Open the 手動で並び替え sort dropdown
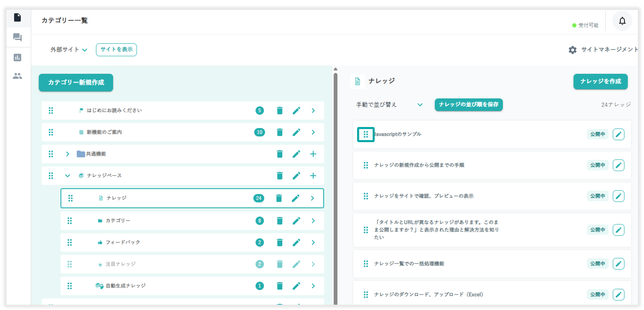This screenshot has height=310, width=644. tap(389, 105)
